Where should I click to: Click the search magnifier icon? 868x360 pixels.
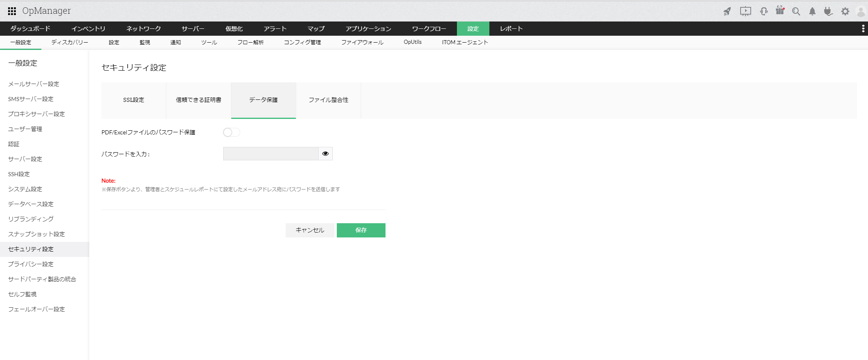tap(796, 11)
